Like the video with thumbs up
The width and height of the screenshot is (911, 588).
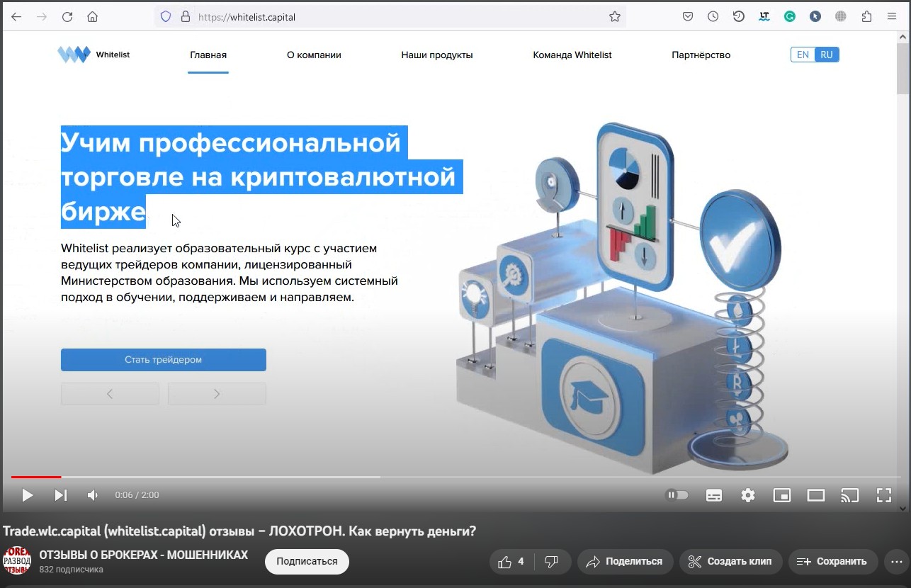pyautogui.click(x=511, y=561)
